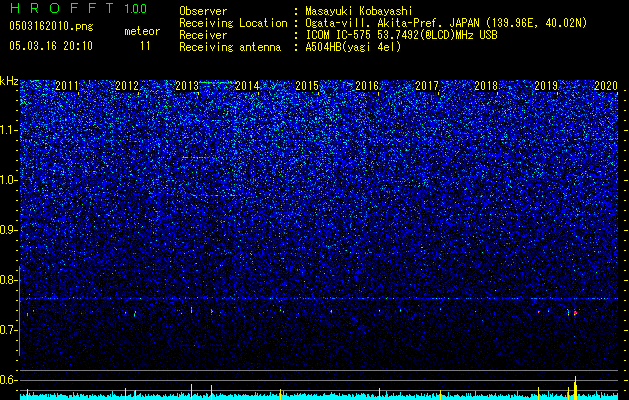Click the HROFFT 1.0.0 title text
Image resolution: width=629 pixels, height=400 pixels.
pyautogui.click(x=78, y=8)
